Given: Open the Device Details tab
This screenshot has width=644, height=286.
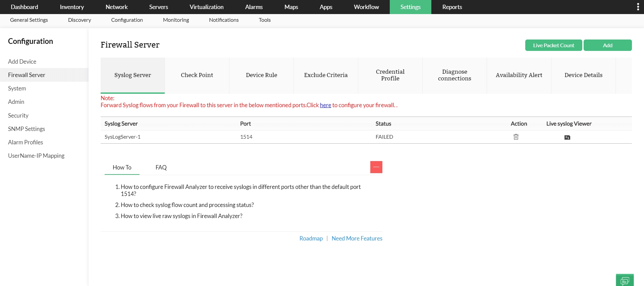Looking at the screenshot, I should [x=583, y=75].
